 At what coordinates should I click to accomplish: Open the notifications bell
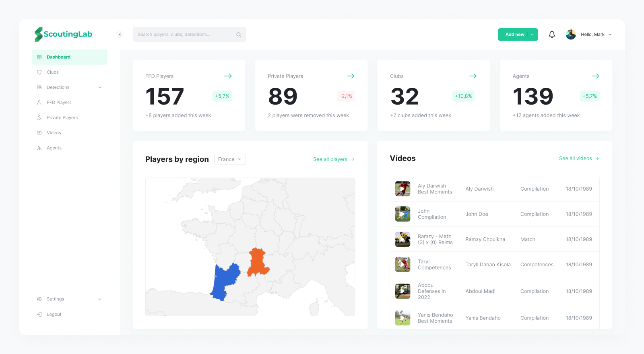click(552, 35)
